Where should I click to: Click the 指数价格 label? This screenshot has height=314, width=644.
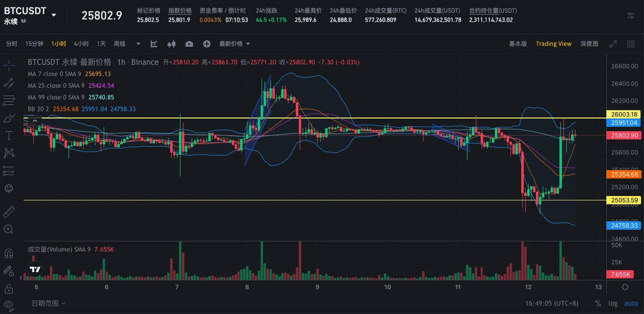click(180, 11)
